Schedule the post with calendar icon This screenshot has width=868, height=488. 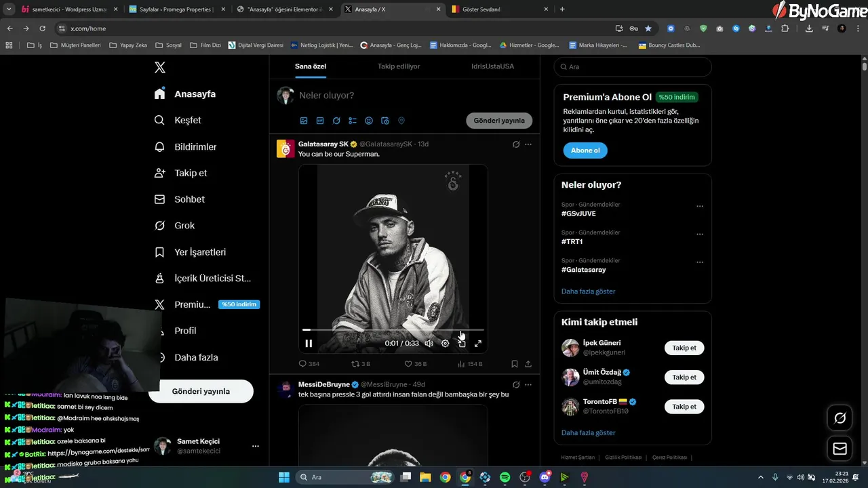point(385,121)
